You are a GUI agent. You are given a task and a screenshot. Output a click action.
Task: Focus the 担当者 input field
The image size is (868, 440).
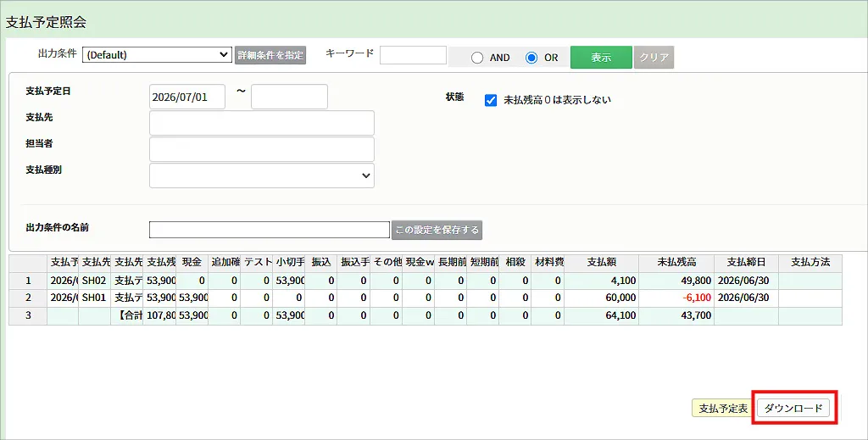(x=262, y=149)
